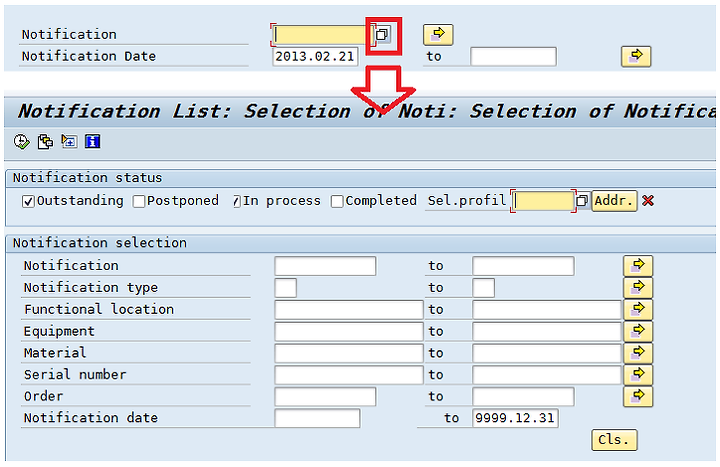This screenshot has width=720, height=467.
Task: Open multiple selection for Equipment
Action: tap(638, 332)
